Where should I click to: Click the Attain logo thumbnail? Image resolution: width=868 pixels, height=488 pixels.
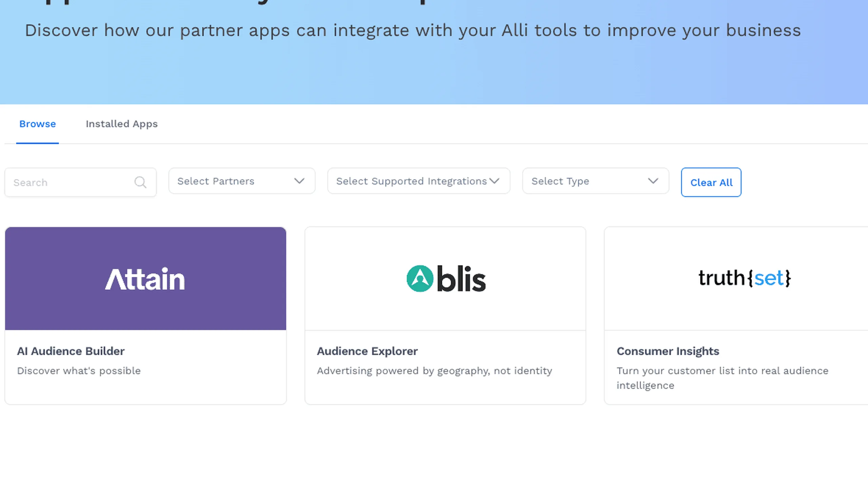point(145,279)
